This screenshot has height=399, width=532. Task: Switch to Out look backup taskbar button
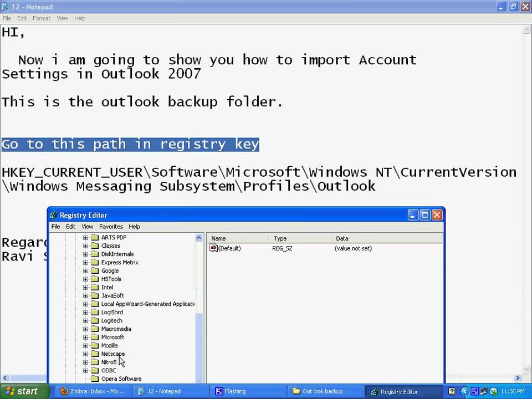pyautogui.click(x=325, y=392)
